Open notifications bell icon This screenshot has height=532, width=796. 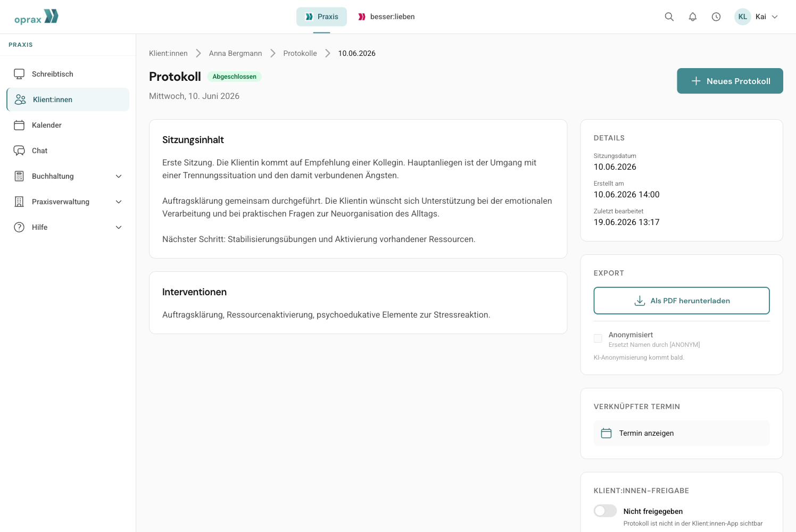coord(693,17)
